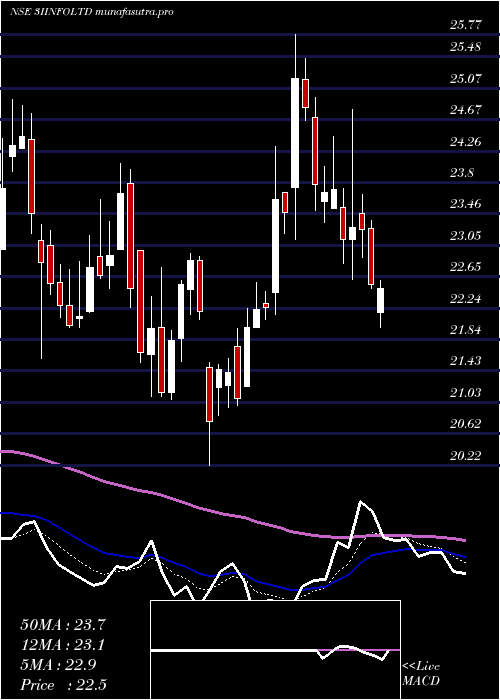Click the 22.24 price axis label

466,299
